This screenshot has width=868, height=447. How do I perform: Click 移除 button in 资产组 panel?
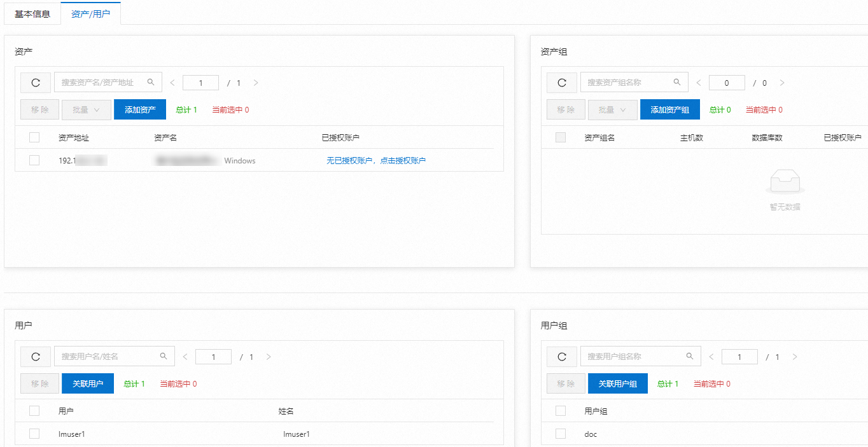(566, 109)
